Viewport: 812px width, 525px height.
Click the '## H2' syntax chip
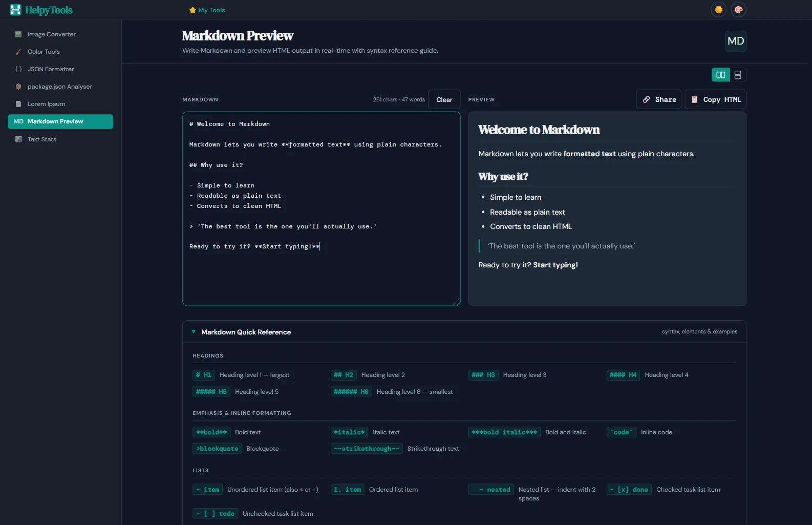(344, 375)
